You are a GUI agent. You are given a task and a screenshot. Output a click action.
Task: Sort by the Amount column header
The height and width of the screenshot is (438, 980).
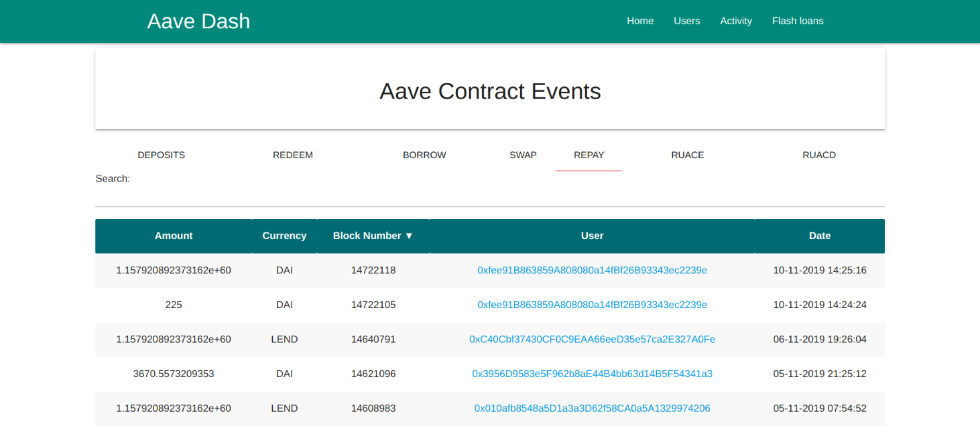[174, 236]
